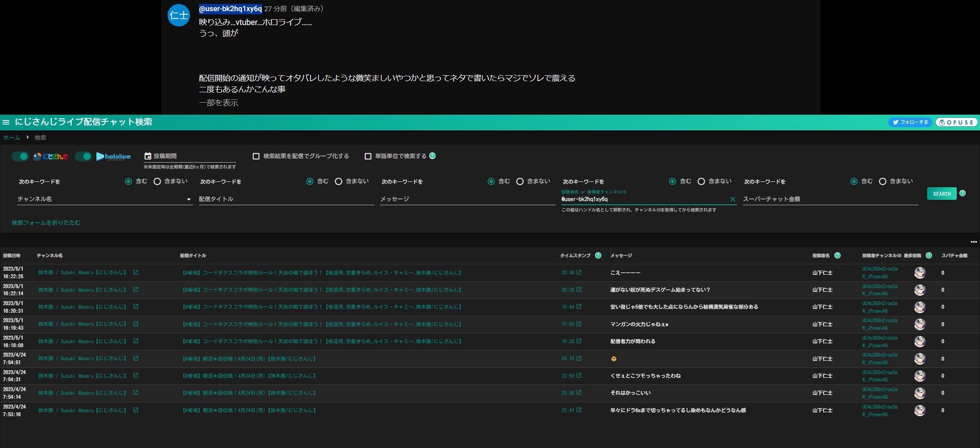980x448 pixels.
Task: Toggle the hololive filter switch
Action: pos(83,156)
